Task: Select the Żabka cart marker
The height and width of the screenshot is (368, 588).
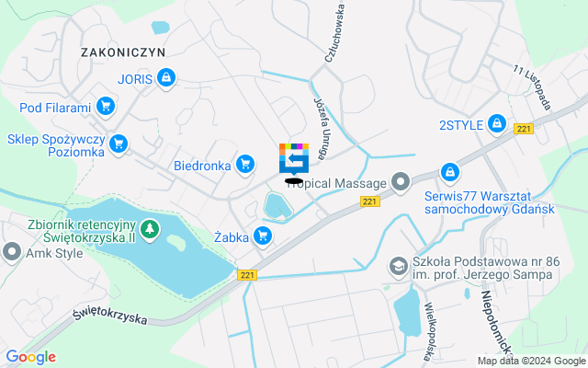Action: coord(263,236)
